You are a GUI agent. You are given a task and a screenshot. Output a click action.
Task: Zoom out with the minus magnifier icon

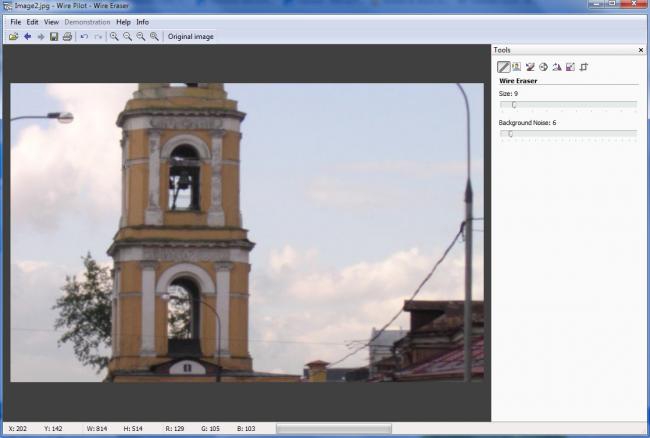click(127, 37)
